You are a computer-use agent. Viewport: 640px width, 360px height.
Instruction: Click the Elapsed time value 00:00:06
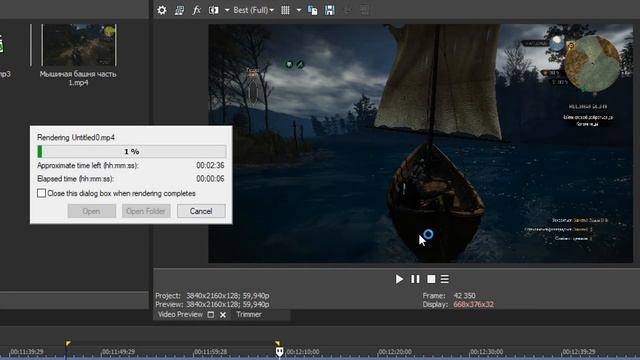pos(210,179)
